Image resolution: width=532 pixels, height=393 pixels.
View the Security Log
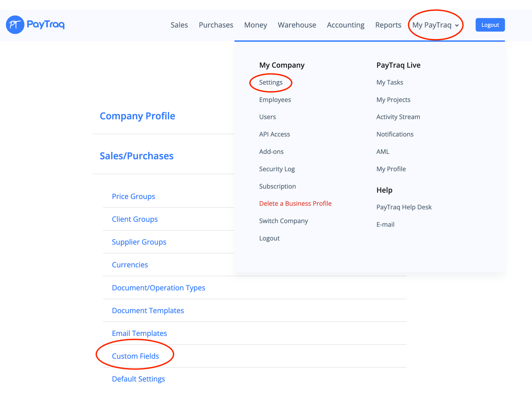tap(277, 169)
